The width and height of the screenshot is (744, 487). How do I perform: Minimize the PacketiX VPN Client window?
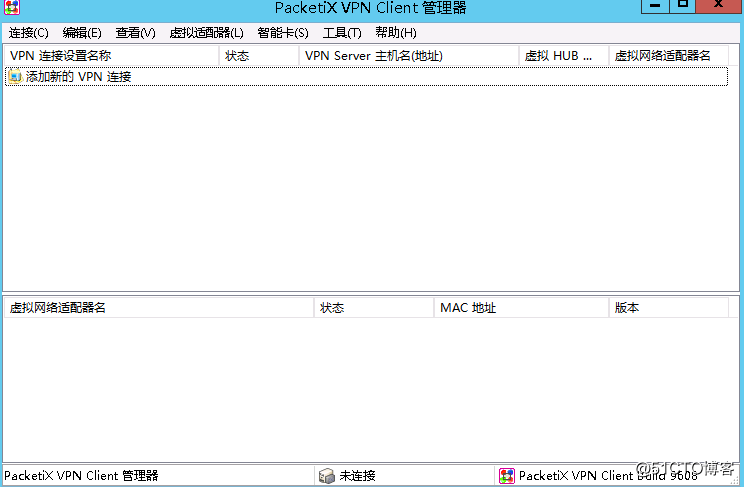coord(655,6)
